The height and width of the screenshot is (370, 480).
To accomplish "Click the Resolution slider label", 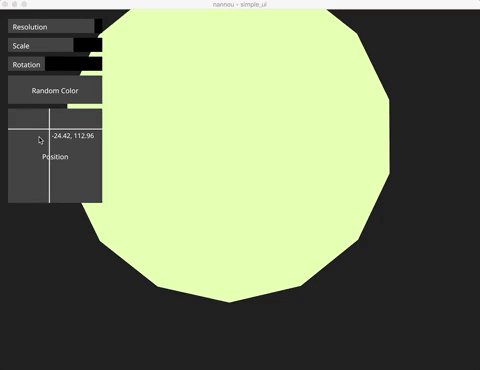I will (x=30, y=27).
